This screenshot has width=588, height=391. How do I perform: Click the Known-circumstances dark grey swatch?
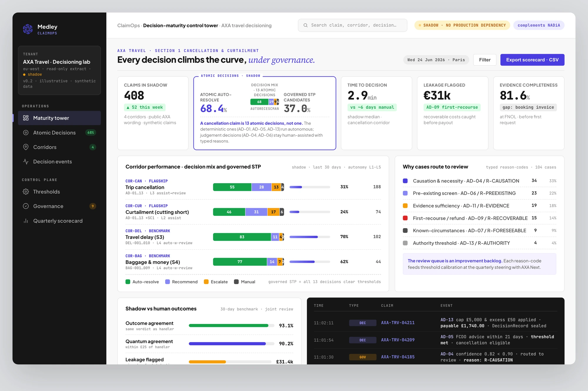pos(405,230)
